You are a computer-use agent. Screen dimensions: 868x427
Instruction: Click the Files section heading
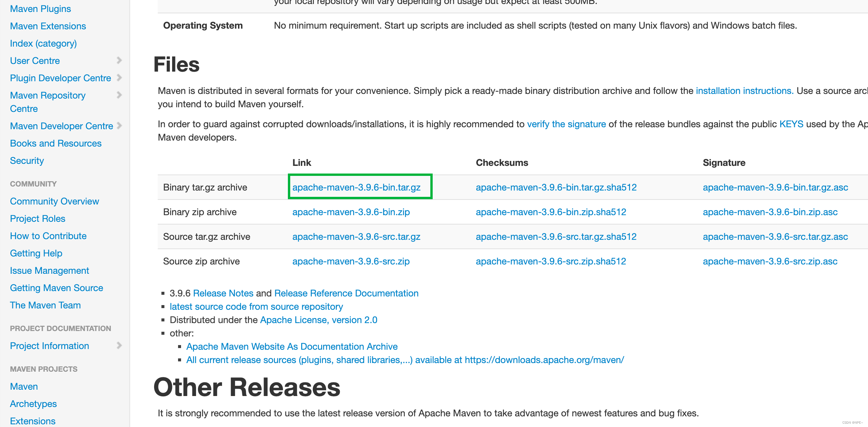177,64
